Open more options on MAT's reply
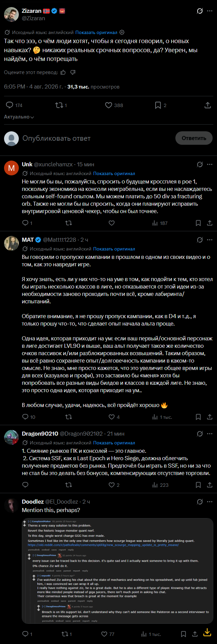 point(210,240)
